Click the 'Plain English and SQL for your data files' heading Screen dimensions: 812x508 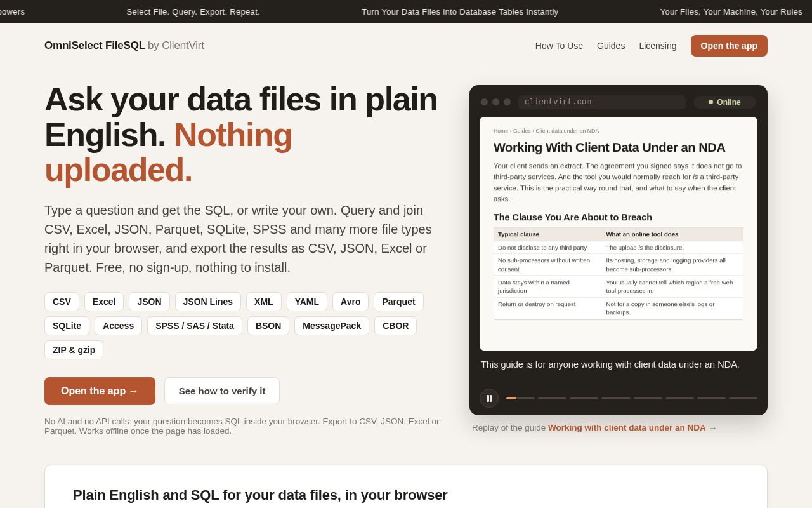pyautogui.click(x=260, y=495)
